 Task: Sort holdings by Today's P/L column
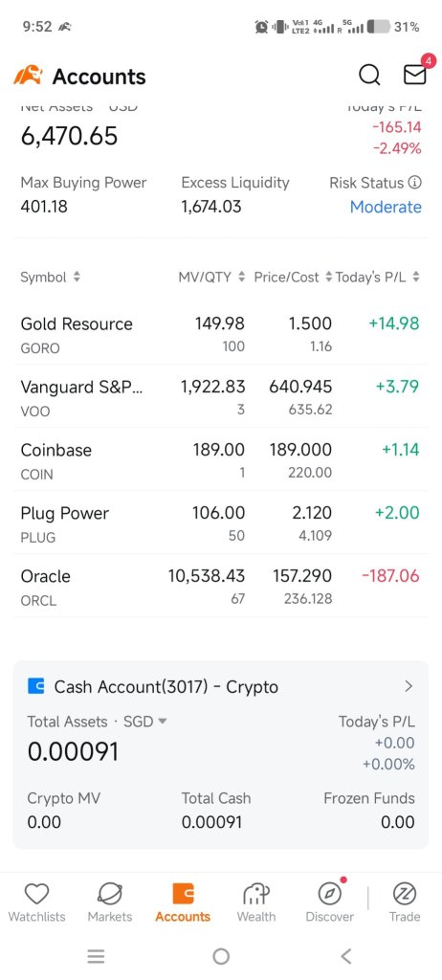pos(378,277)
